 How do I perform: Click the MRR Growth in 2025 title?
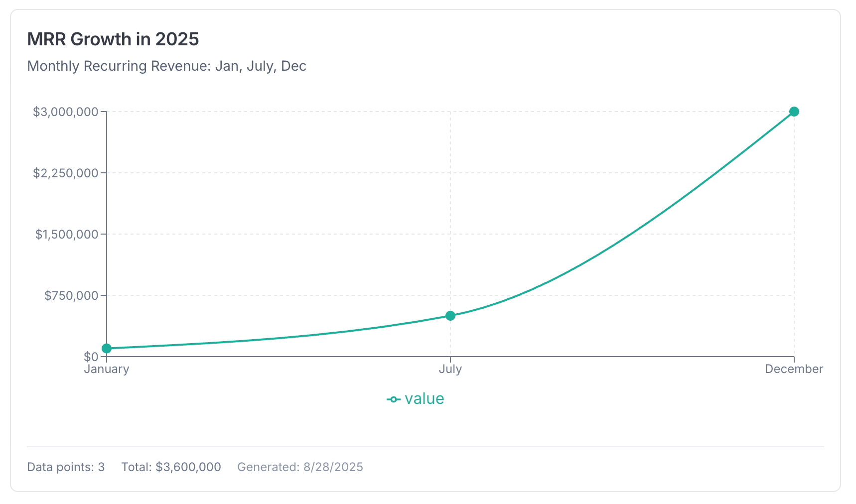[113, 39]
